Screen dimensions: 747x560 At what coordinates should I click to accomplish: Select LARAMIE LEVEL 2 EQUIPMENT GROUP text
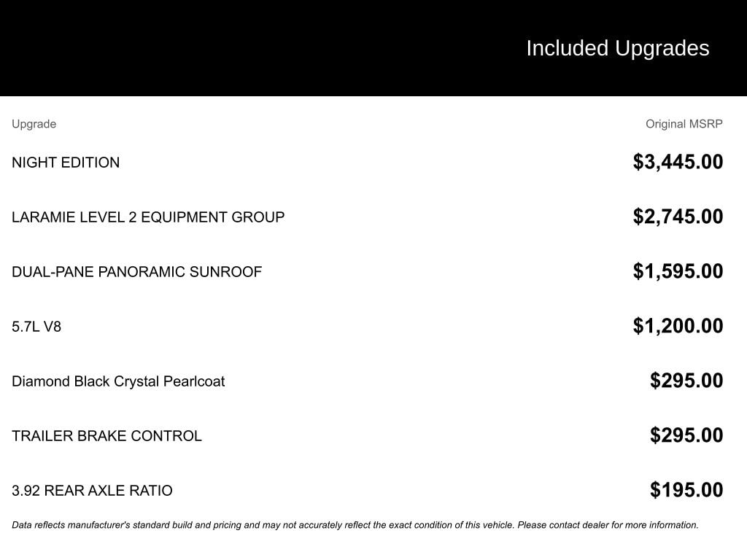(148, 217)
